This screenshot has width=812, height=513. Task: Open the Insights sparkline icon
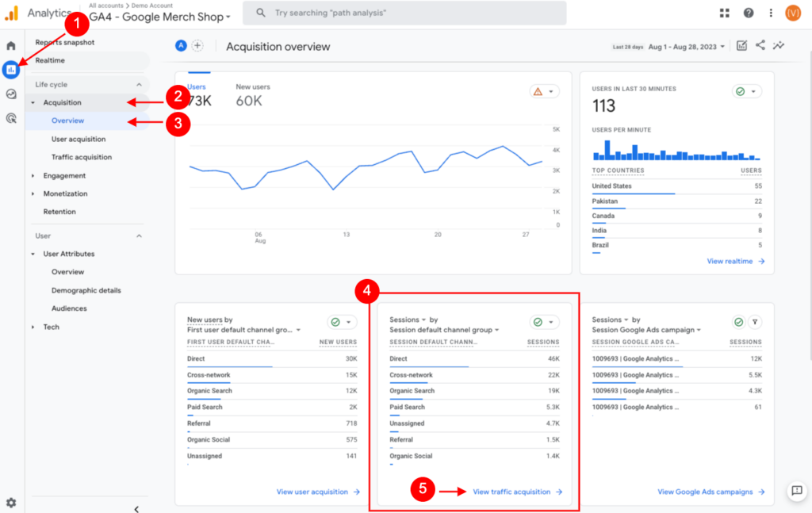click(779, 45)
